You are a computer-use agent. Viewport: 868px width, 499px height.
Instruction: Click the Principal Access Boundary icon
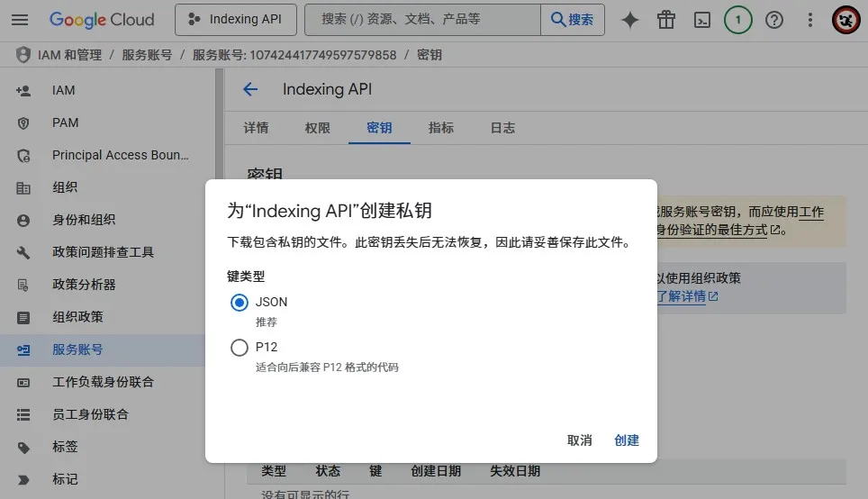tap(23, 156)
